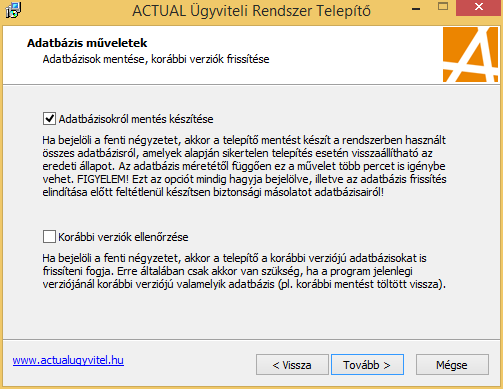This screenshot has width=503, height=389.
Task: Click paragraph beginning 'Ha bejelöli a fenti négyzetet, akkor a telepítő mentést'
Action: 244,166
